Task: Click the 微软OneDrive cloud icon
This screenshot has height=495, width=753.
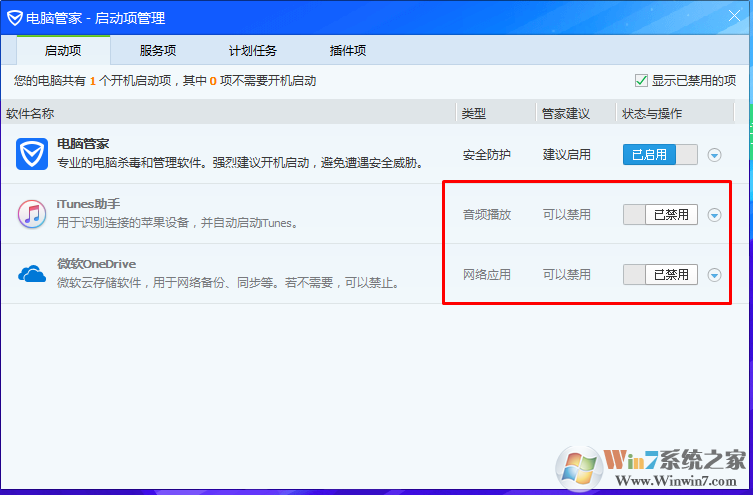Action: tap(32, 274)
